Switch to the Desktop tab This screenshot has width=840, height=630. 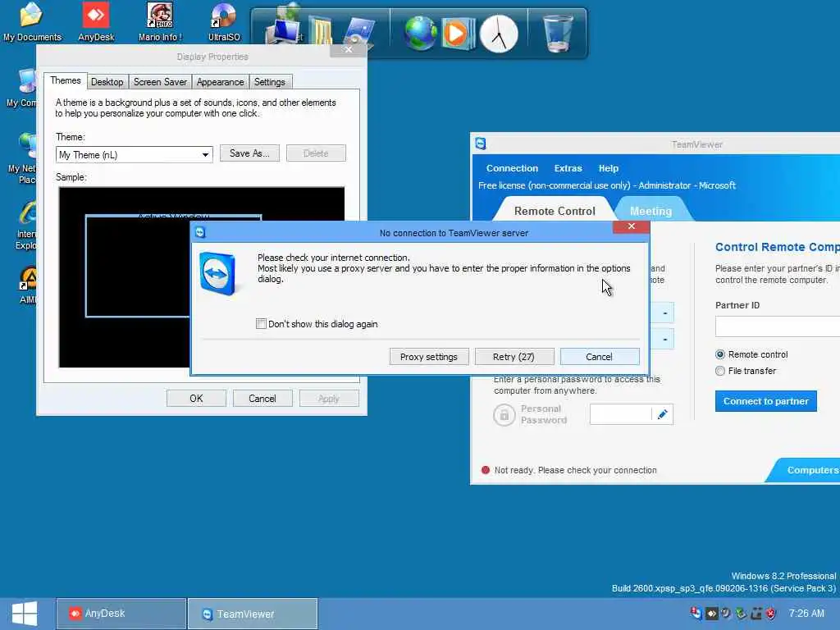[x=107, y=82]
